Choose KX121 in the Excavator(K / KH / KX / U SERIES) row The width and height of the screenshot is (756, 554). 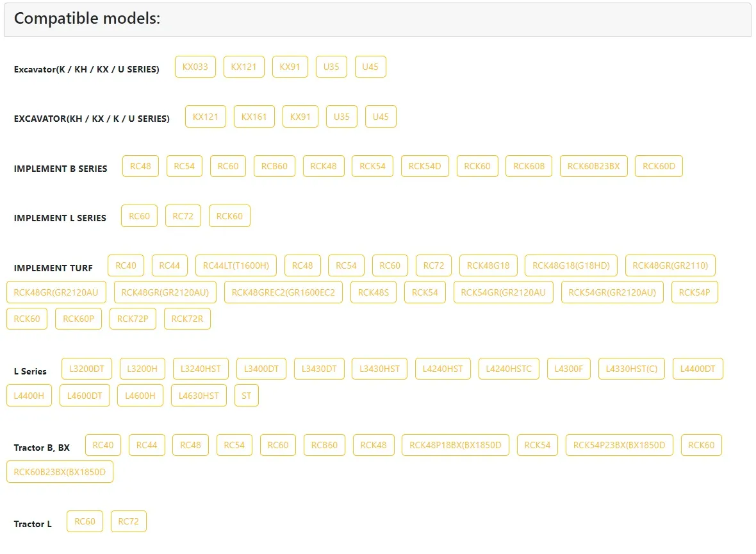coord(243,67)
